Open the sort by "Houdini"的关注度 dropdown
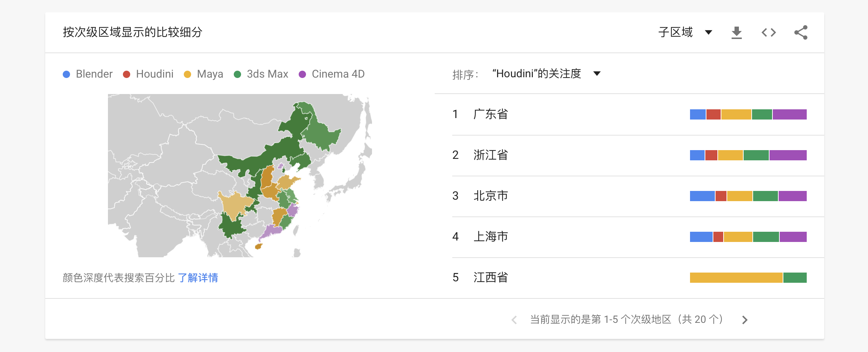This screenshot has width=868, height=352. 546,74
